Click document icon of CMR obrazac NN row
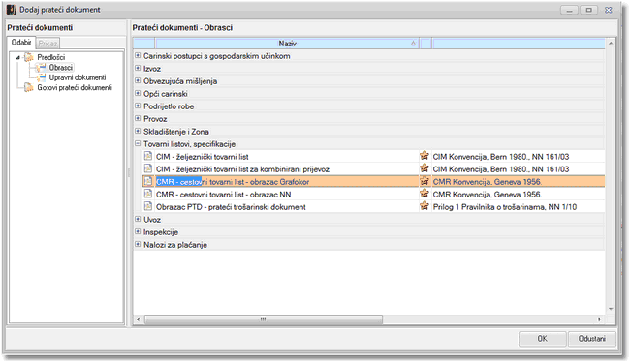Image resolution: width=631 pixels, height=364 pixels. [148, 194]
